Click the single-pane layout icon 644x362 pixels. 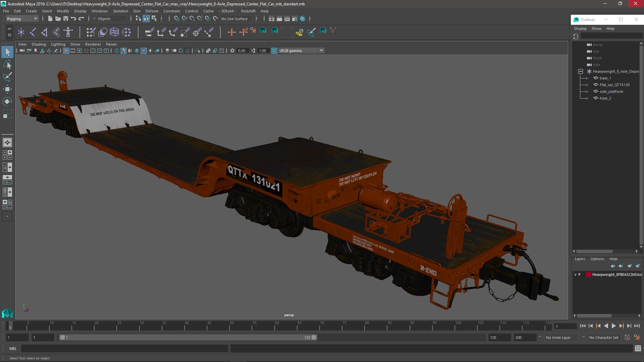(x=7, y=142)
